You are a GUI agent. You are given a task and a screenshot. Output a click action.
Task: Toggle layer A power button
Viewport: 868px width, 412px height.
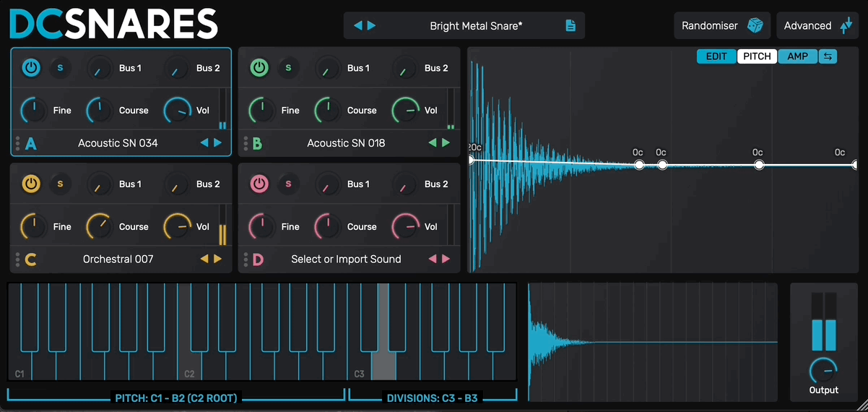pyautogui.click(x=31, y=68)
